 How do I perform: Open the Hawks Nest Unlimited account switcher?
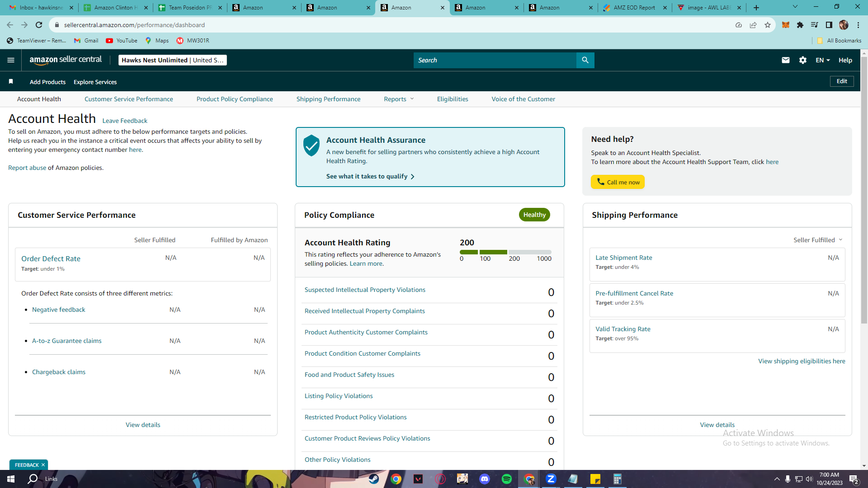pos(173,60)
